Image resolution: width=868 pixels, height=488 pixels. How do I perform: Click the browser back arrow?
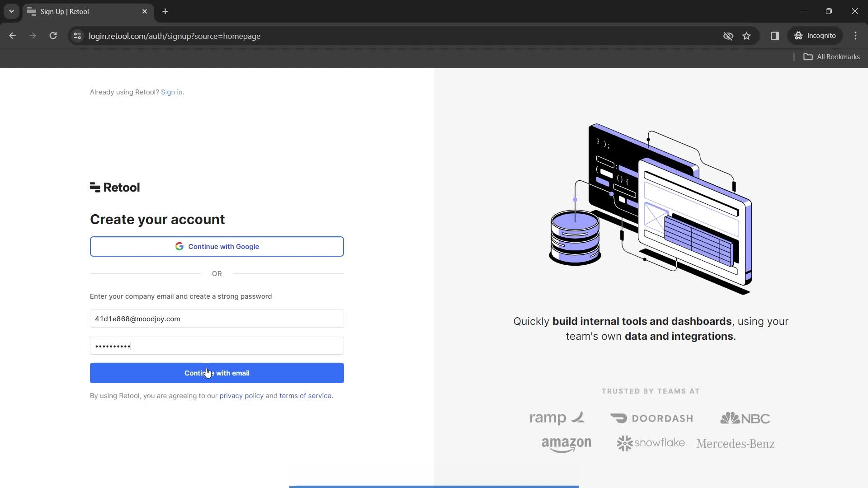(x=13, y=36)
